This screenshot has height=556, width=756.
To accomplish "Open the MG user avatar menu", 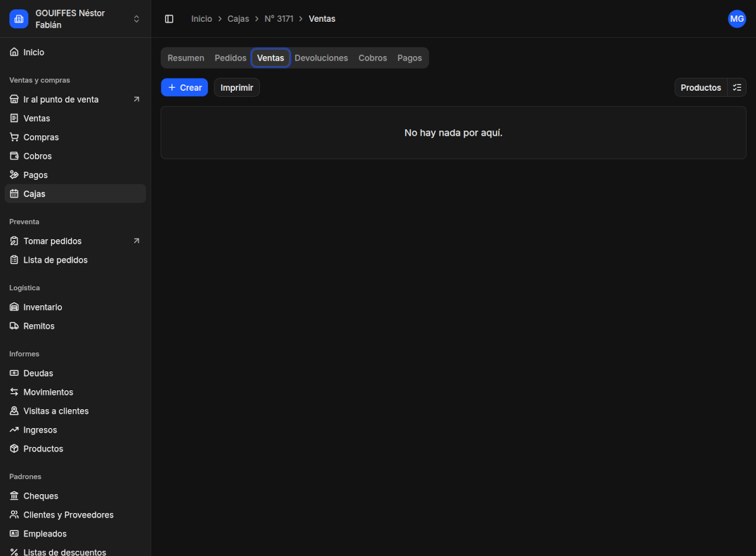I will (x=737, y=19).
